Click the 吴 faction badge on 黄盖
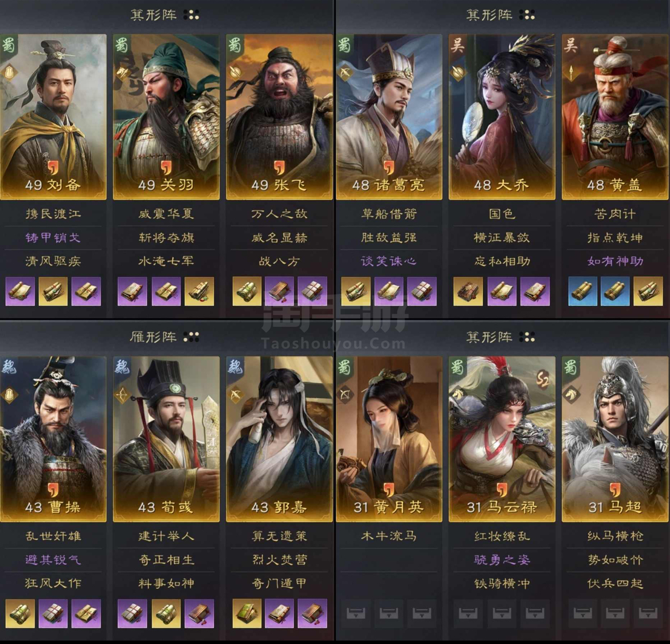This screenshot has width=670, height=644. tap(571, 44)
